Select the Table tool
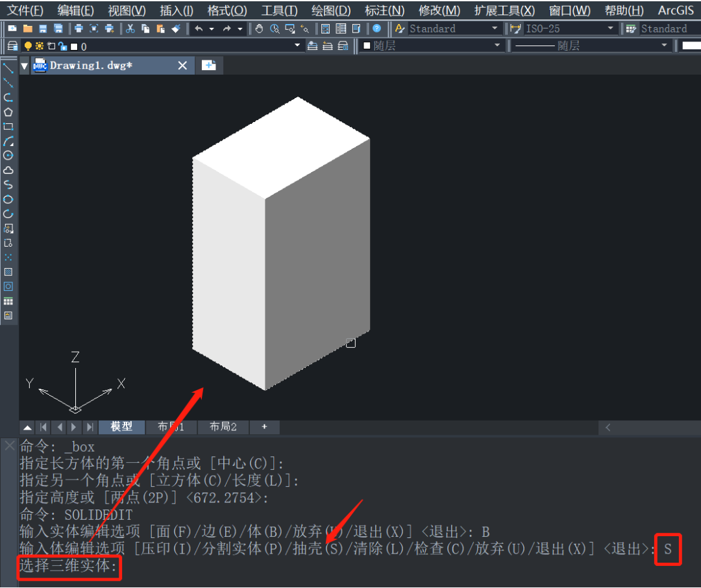This screenshot has height=588, width=701. [x=8, y=301]
